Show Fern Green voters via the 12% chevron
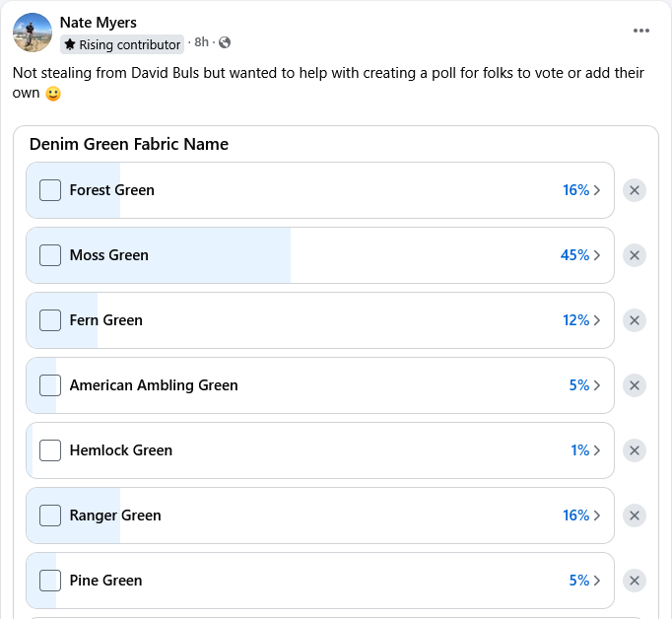Screen dimensions: 672x619 (596, 320)
